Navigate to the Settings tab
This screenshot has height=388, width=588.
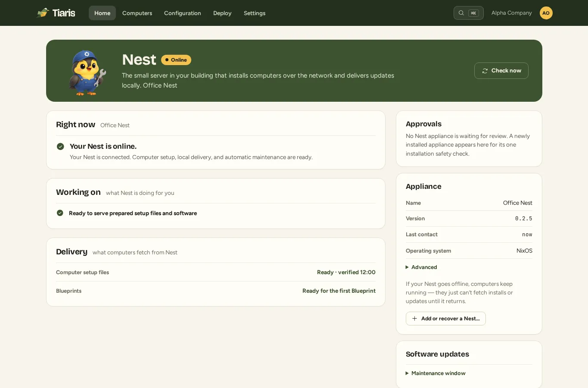pos(255,13)
